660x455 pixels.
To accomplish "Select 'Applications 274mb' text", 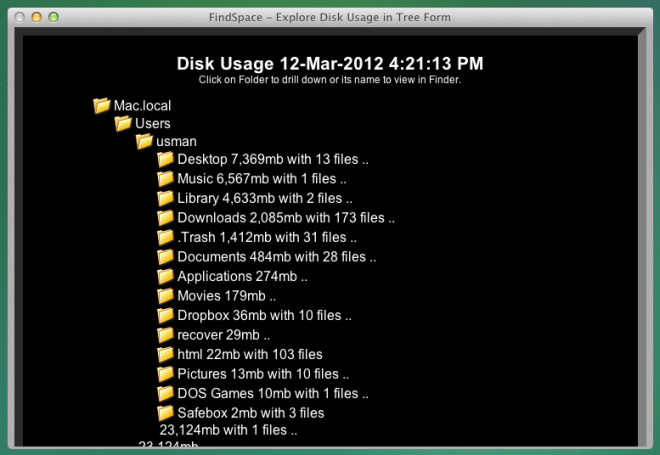I will [242, 276].
